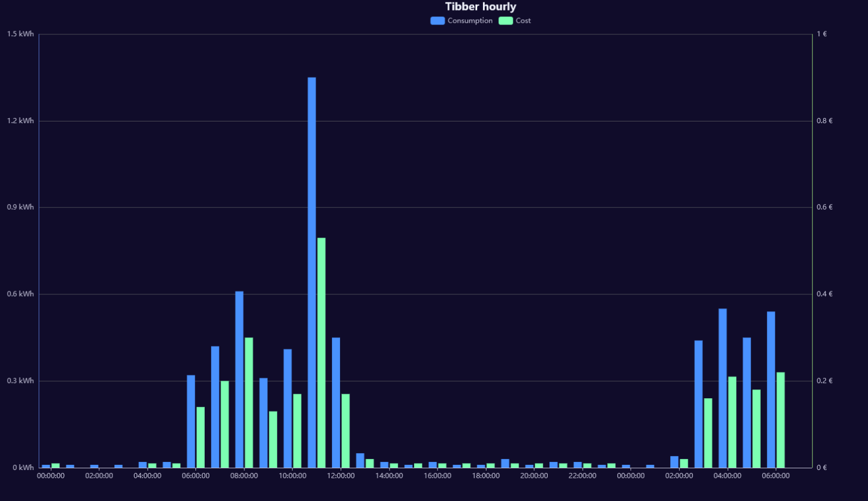The width and height of the screenshot is (868, 501).
Task: Click the green cost bar at 08:00:00
Action: 249,403
